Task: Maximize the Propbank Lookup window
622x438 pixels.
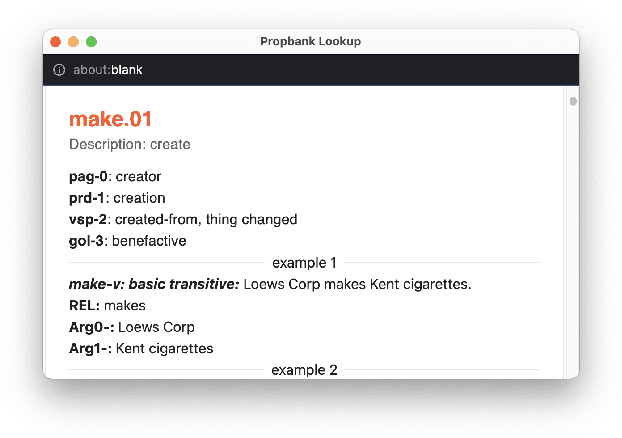Action: click(91, 42)
